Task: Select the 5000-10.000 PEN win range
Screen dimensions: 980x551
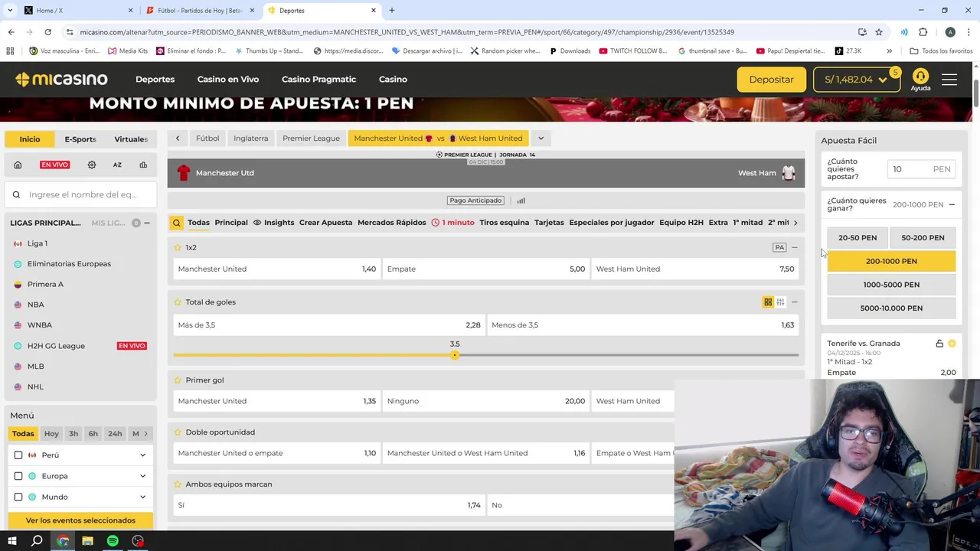Action: click(891, 308)
